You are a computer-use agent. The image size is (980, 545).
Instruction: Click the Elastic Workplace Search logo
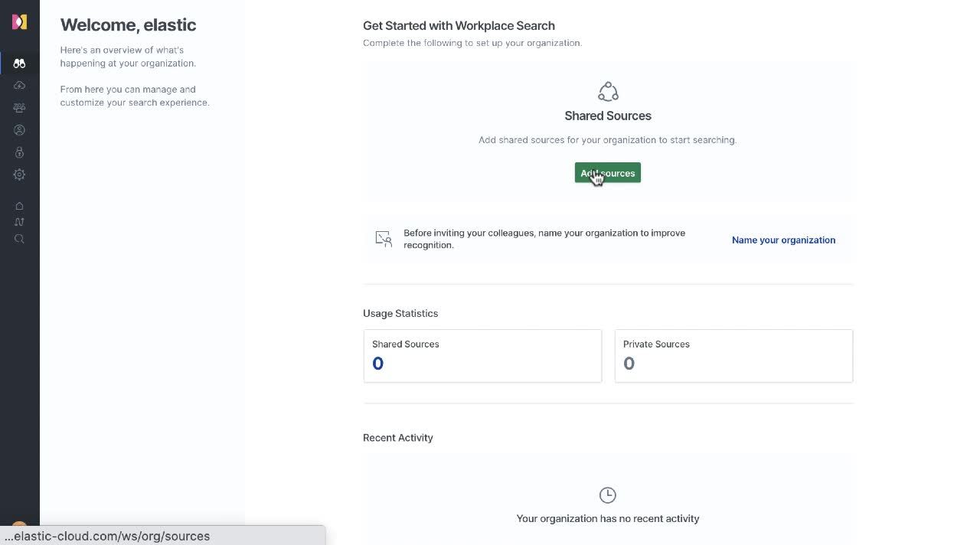[19, 21]
